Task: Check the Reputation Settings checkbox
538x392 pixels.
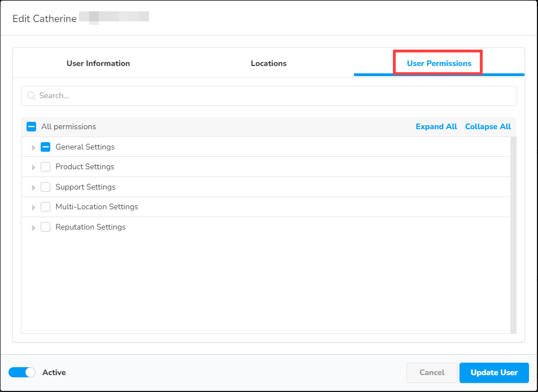Action: pos(45,227)
